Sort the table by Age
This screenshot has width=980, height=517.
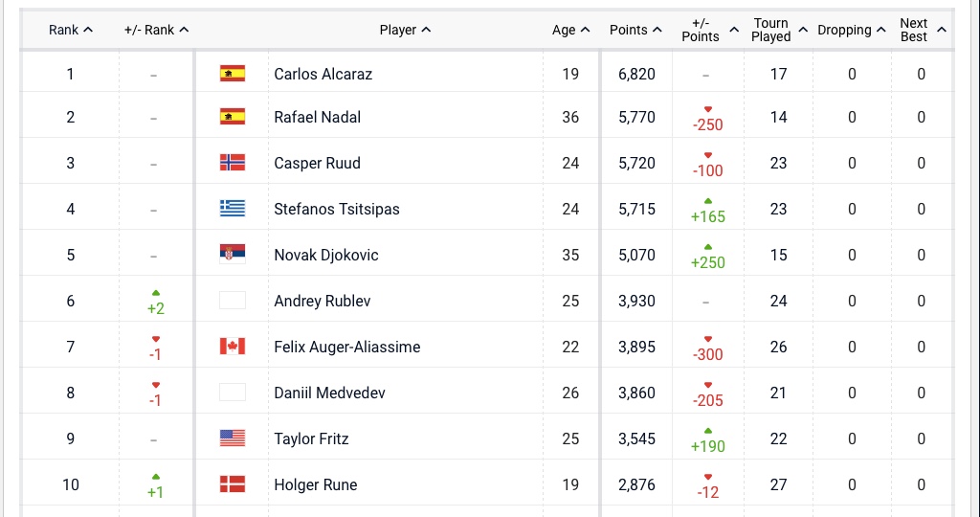coord(570,30)
